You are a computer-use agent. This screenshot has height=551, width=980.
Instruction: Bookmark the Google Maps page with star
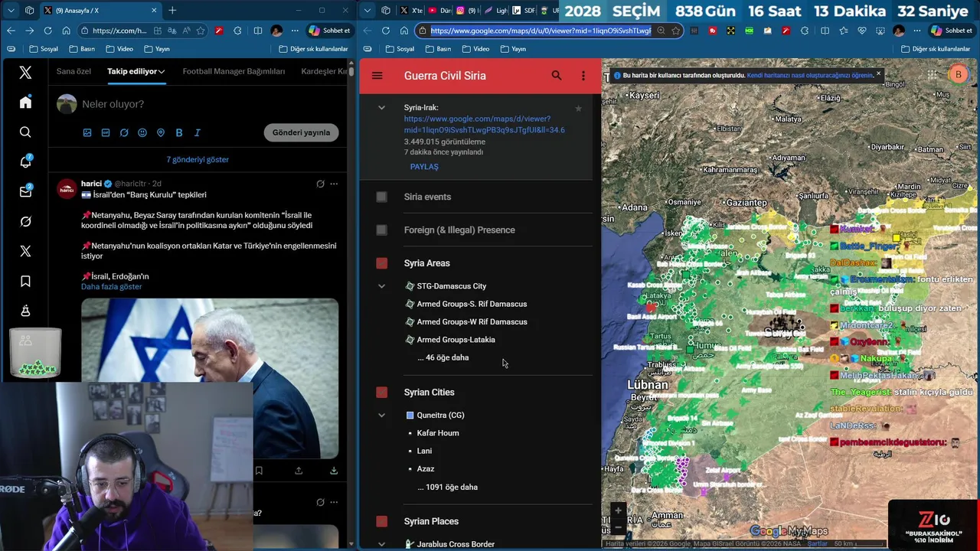(675, 31)
